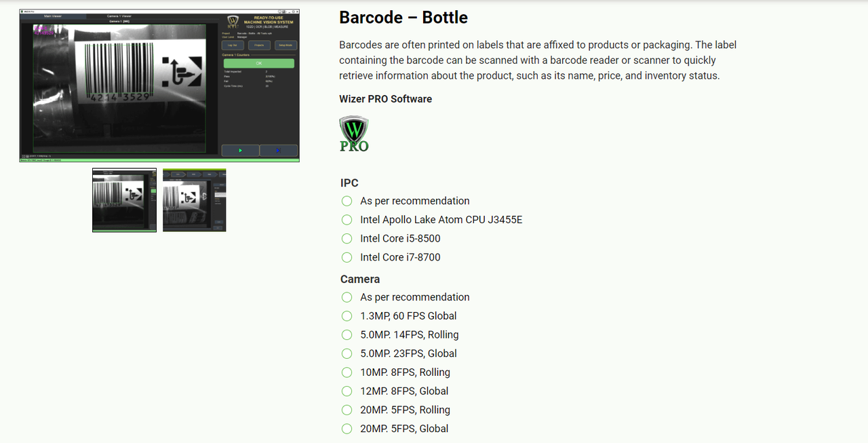Click the green OK bar in the screenshot

tap(258, 63)
